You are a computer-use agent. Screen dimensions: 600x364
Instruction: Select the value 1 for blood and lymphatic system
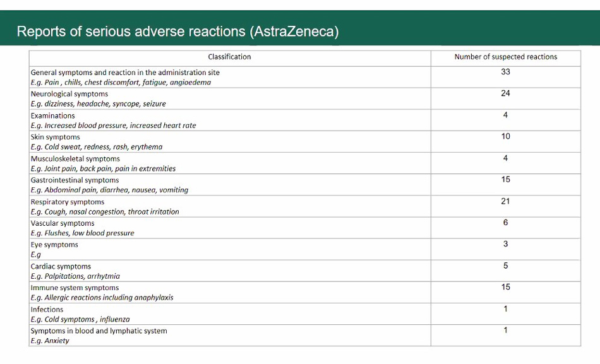(505, 331)
